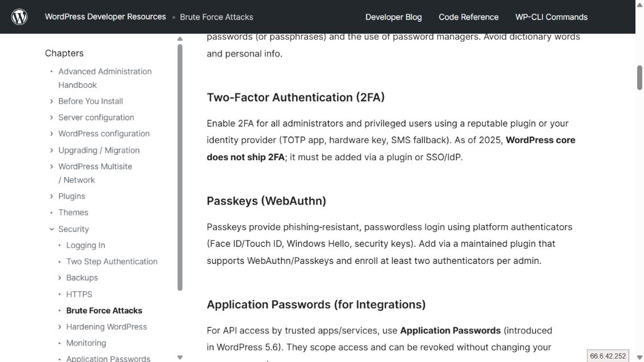Click the chapters list scroll-up arrow

[180, 39]
